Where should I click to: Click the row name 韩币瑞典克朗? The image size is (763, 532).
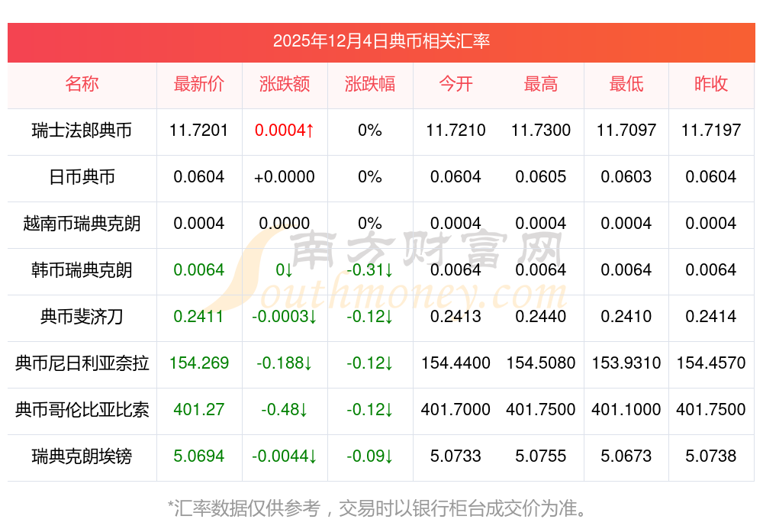[x=82, y=270]
